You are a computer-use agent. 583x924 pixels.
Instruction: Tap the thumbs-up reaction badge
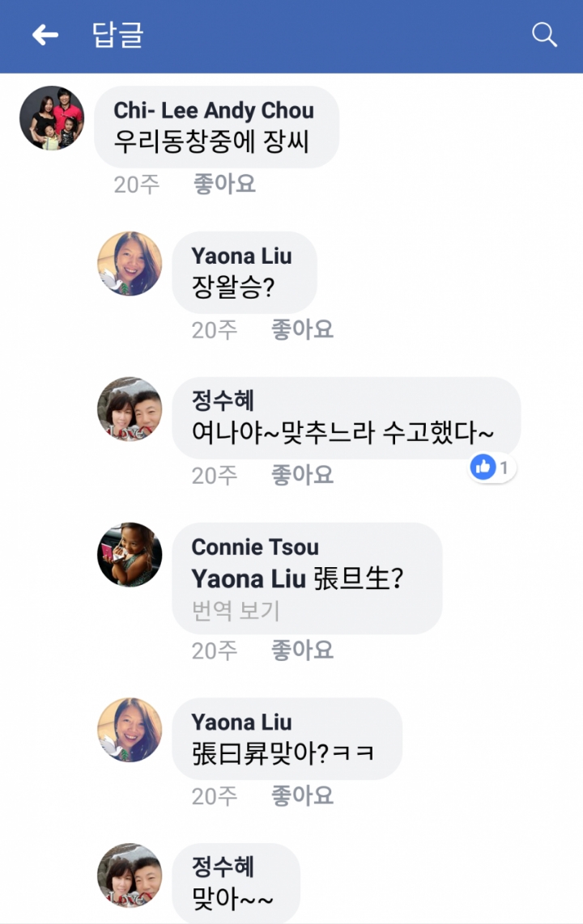[x=491, y=467]
